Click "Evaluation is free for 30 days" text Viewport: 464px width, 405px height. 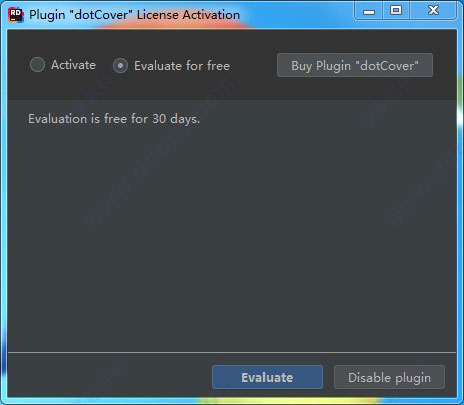(114, 119)
